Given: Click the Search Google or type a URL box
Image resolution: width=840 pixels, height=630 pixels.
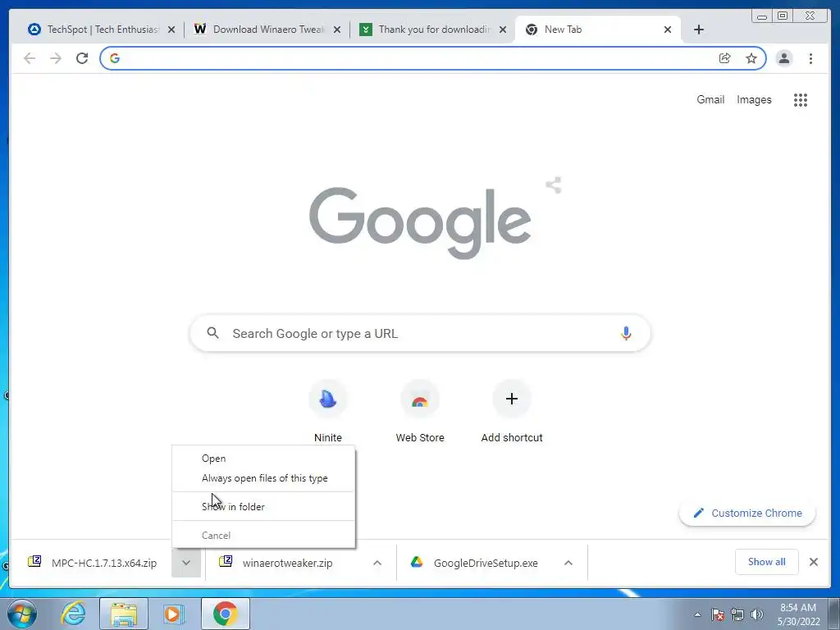Looking at the screenshot, I should tap(420, 333).
